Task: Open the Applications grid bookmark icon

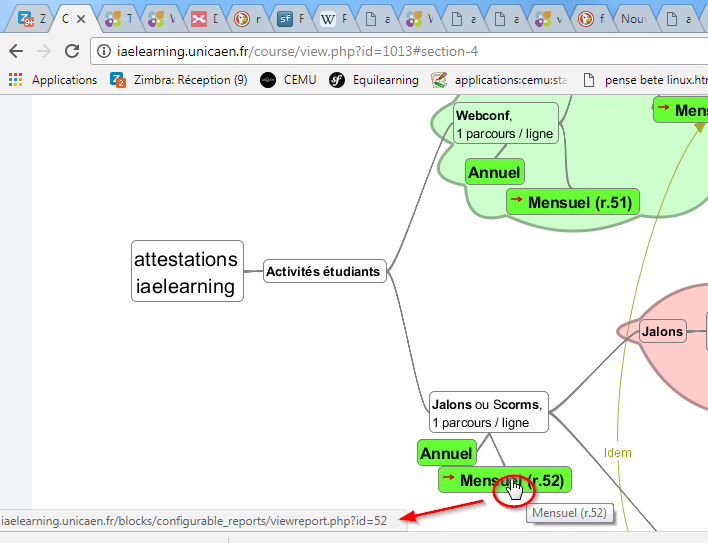Action: pos(15,80)
